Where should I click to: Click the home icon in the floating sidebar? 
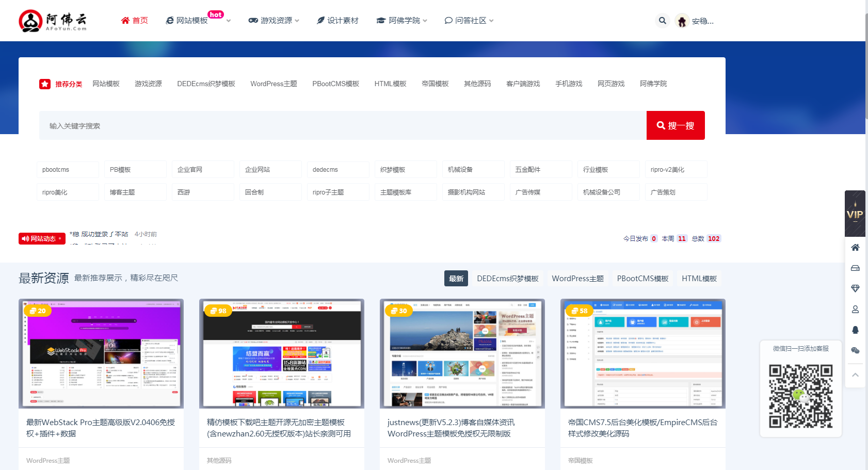click(x=855, y=247)
